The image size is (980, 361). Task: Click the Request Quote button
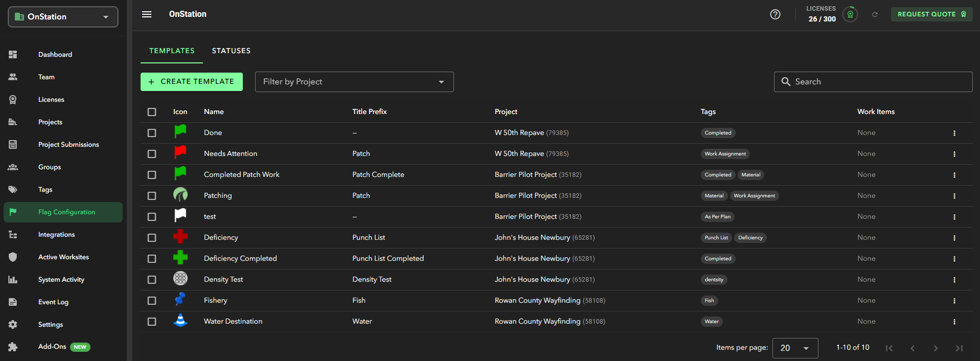coord(931,14)
